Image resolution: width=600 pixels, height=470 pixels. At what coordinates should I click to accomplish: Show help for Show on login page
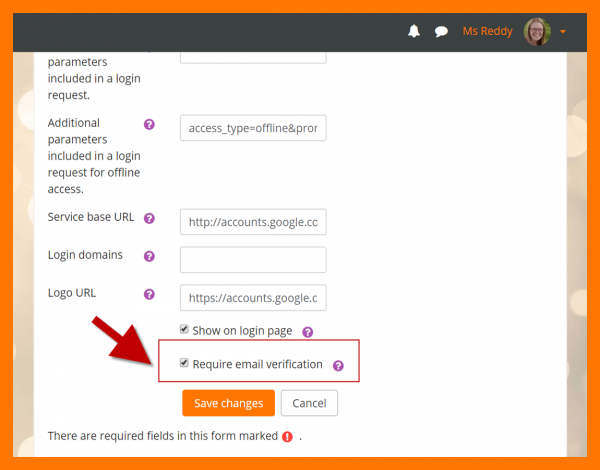tap(308, 332)
